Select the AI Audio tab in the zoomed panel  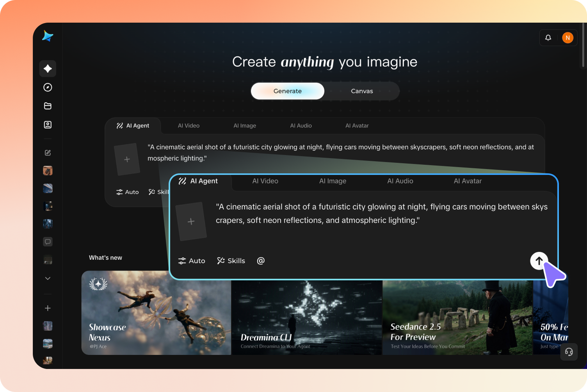click(400, 181)
